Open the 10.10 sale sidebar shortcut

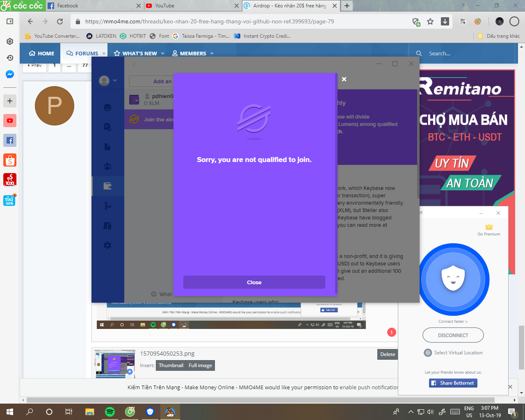10,180
